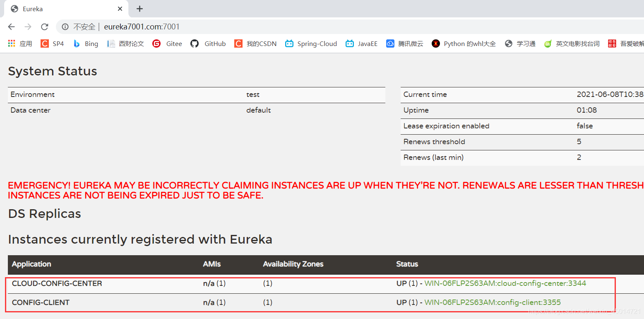
Task: Open the JavaEE bookmark
Action: click(x=362, y=43)
